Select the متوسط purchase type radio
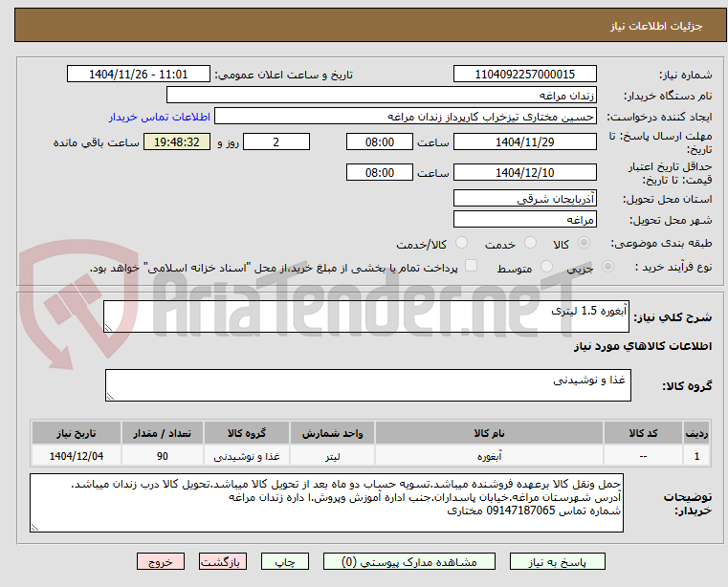The width and height of the screenshot is (728, 587). click(546, 267)
